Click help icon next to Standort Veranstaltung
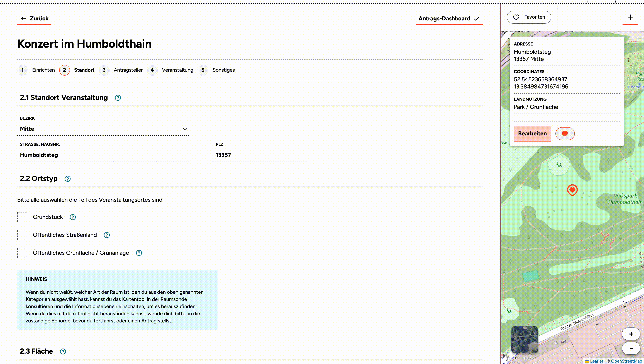 [118, 98]
